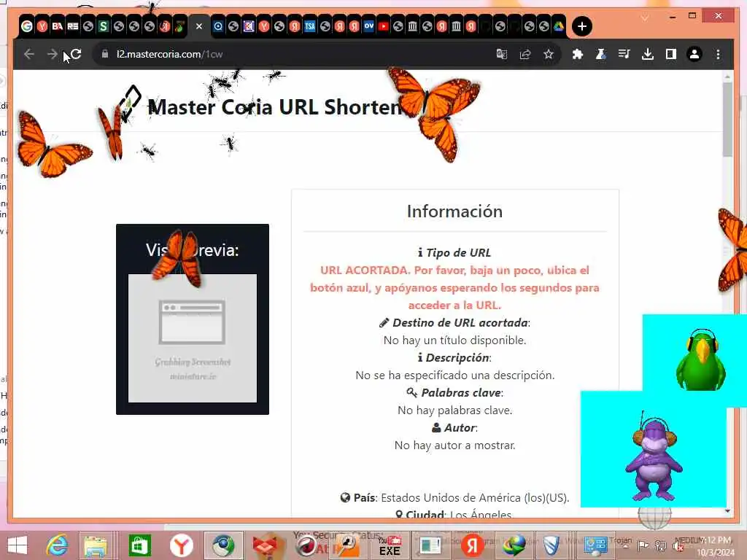Open the browser three-dot menu
The width and height of the screenshot is (747, 560).
coord(718,54)
